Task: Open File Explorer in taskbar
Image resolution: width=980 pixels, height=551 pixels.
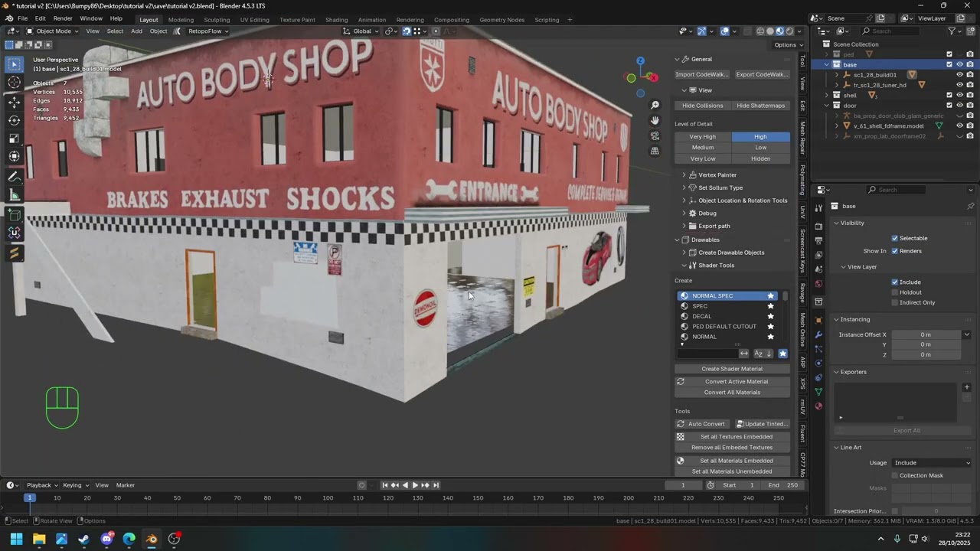Action: pos(39,539)
